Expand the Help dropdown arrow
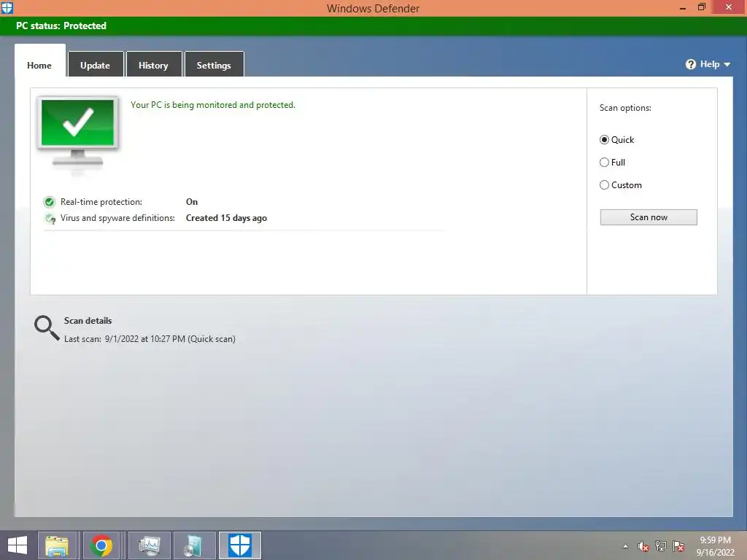This screenshot has height=560, width=747. pos(727,64)
